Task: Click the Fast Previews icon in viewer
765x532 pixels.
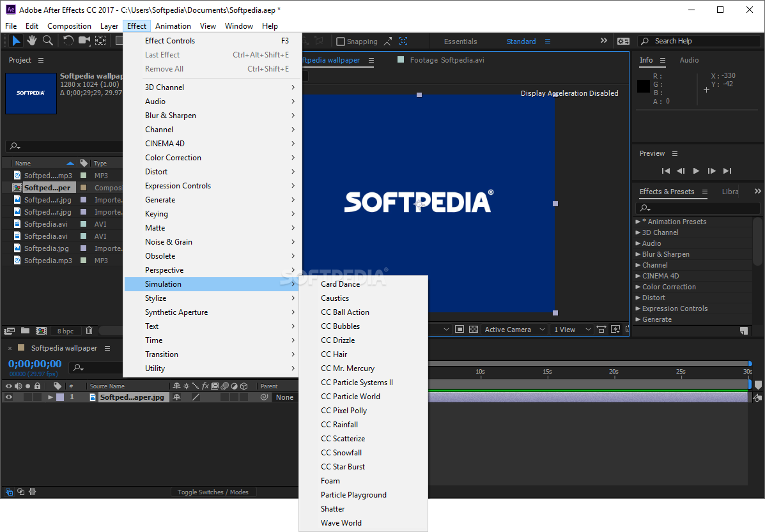Action: pyautogui.click(x=615, y=330)
